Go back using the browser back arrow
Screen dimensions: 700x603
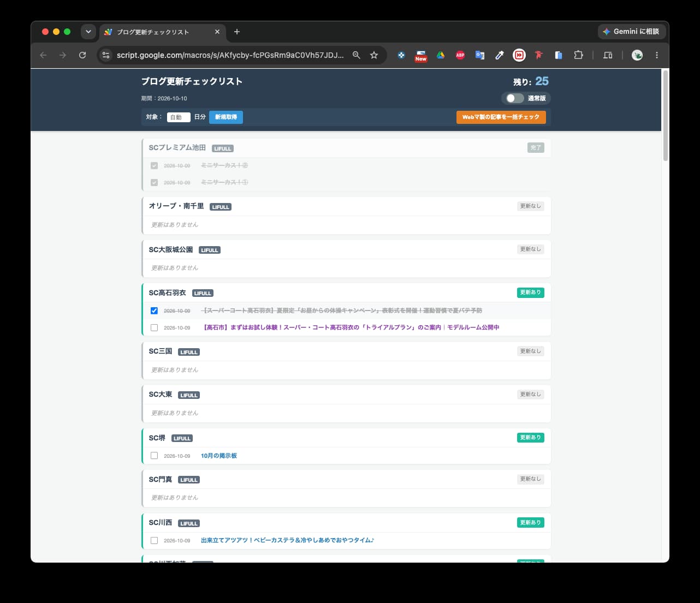(44, 55)
